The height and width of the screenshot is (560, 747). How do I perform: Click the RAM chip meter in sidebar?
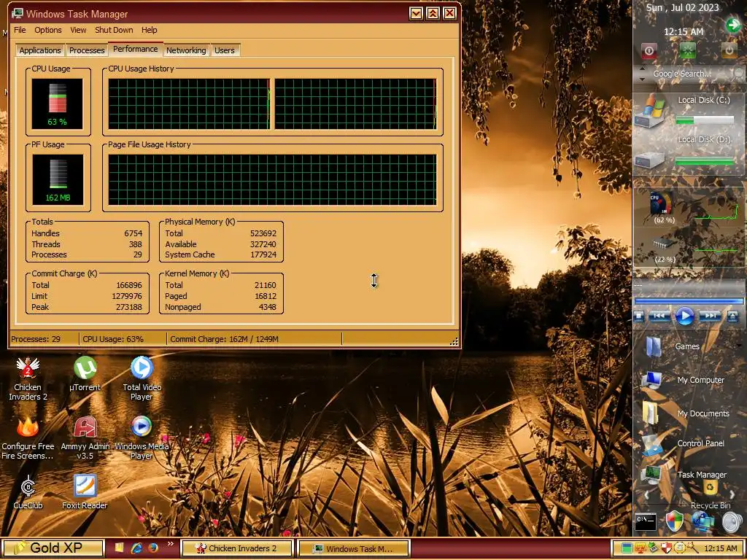pos(664,245)
